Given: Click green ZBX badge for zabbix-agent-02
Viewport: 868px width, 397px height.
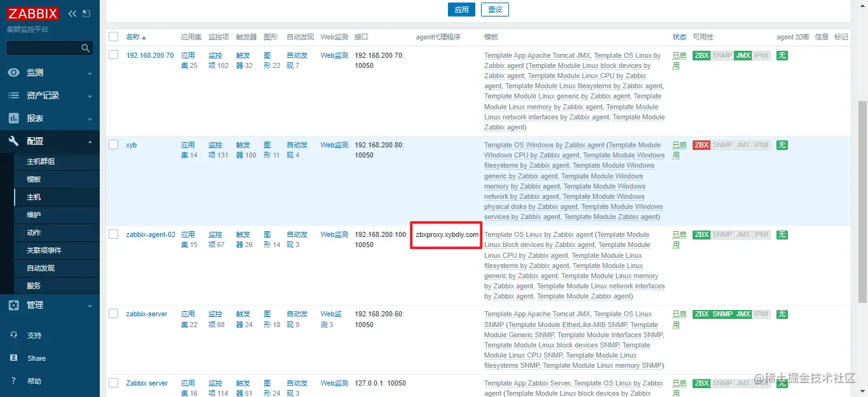Looking at the screenshot, I should [702, 234].
